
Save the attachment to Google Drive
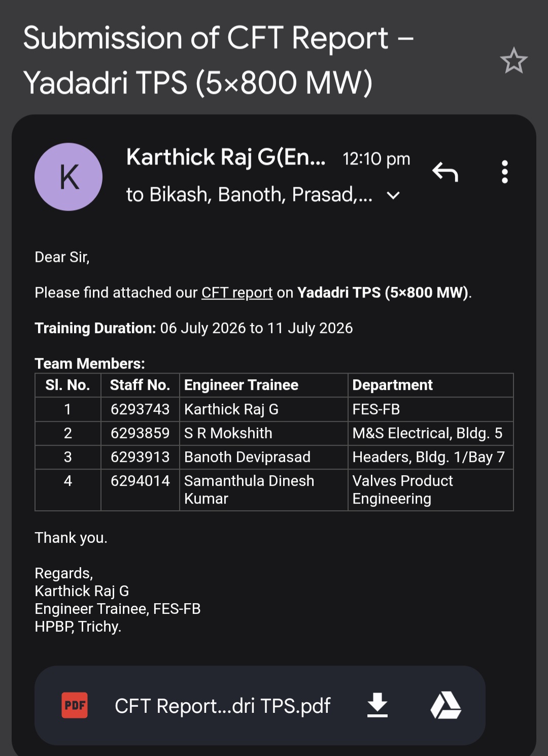[446, 705]
